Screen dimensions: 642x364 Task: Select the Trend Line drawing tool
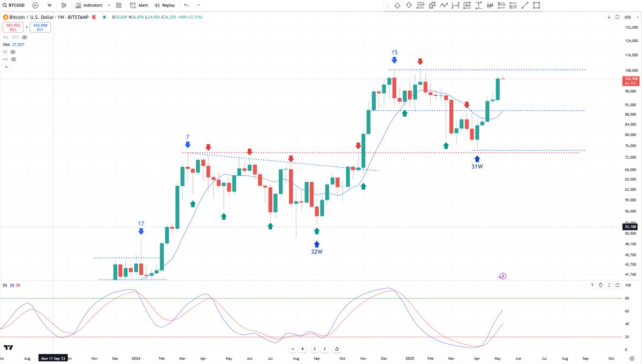(x=525, y=6)
